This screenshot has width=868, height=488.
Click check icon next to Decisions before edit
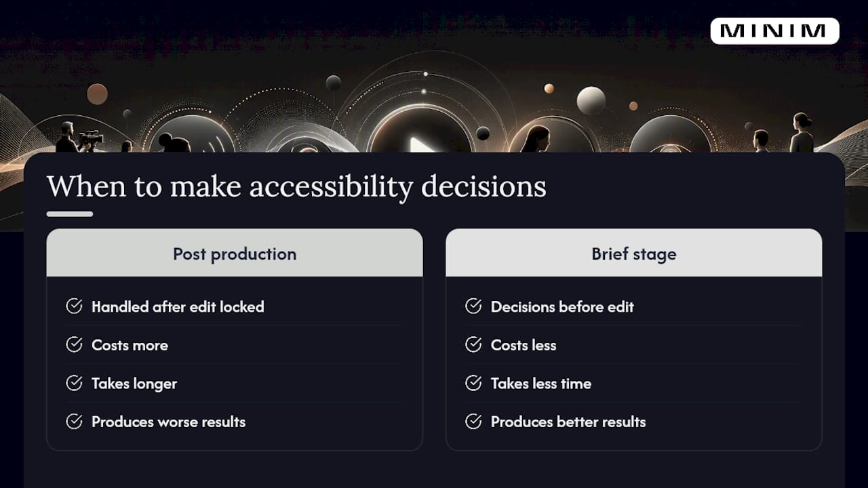(x=473, y=306)
